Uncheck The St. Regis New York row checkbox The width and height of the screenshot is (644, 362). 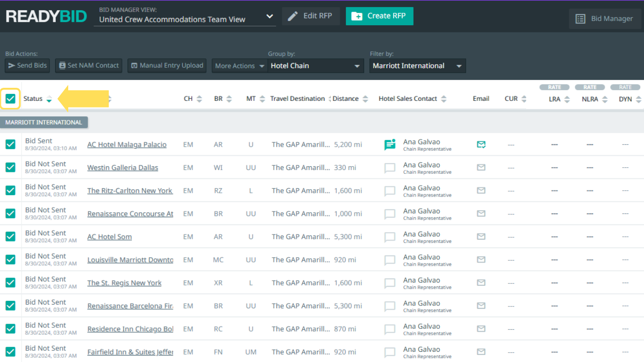click(10, 283)
